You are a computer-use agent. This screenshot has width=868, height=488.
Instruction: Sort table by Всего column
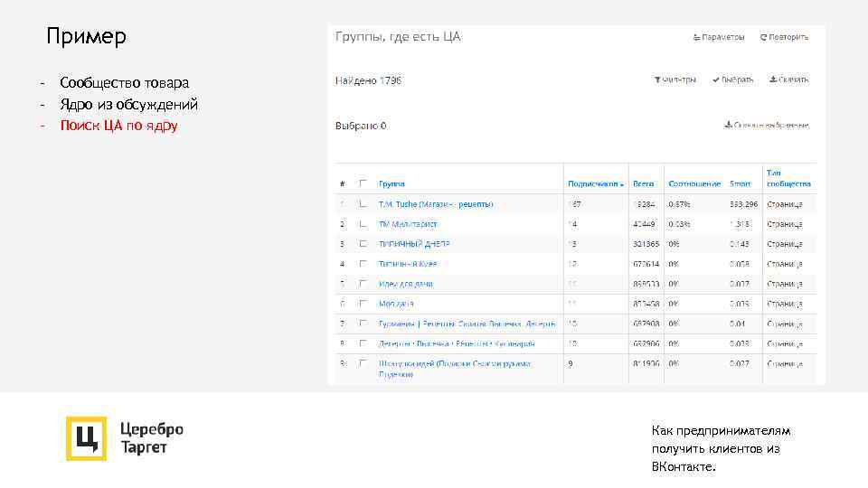(644, 183)
